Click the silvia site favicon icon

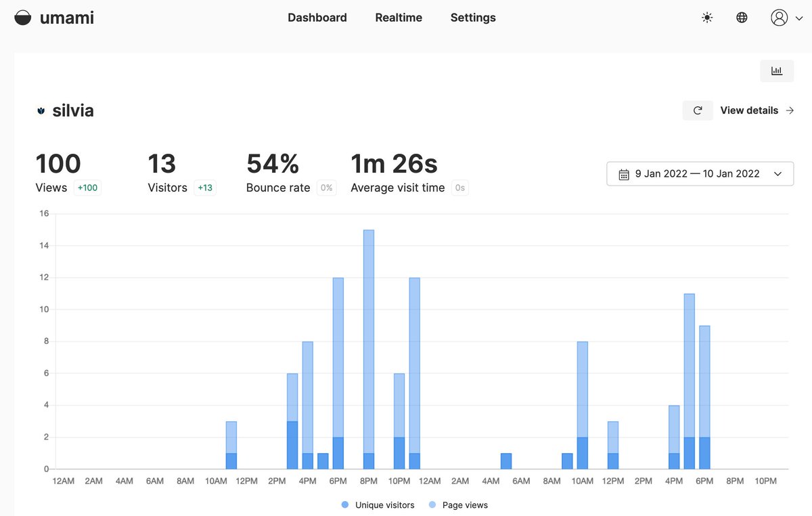click(41, 111)
